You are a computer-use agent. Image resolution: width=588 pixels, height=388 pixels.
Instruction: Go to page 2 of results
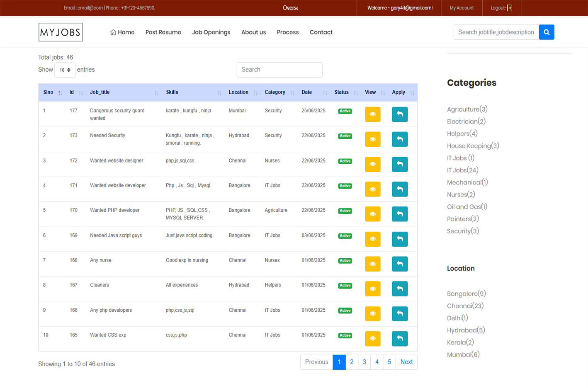pyautogui.click(x=352, y=362)
